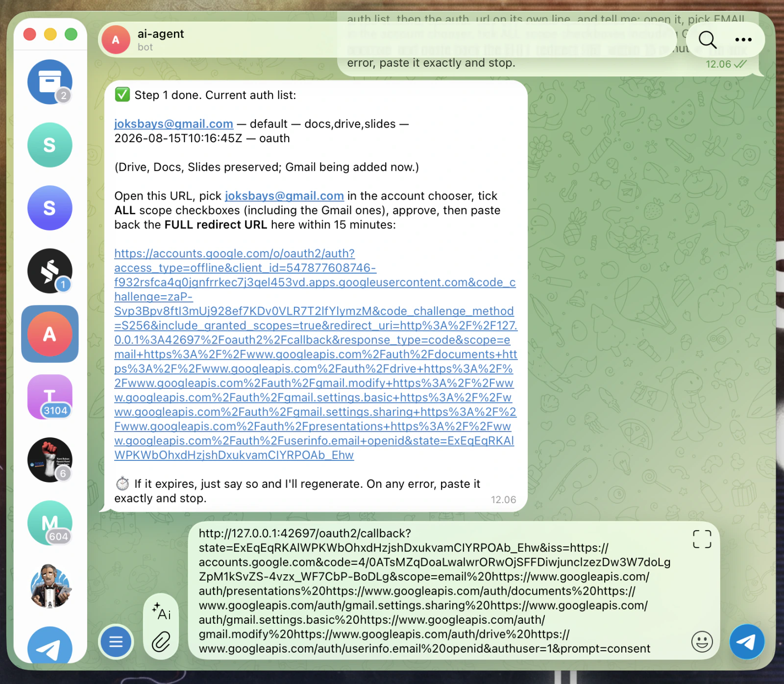The width and height of the screenshot is (784, 684).
Task: Open the black S-logo chat with one unread
Action: click(x=49, y=271)
